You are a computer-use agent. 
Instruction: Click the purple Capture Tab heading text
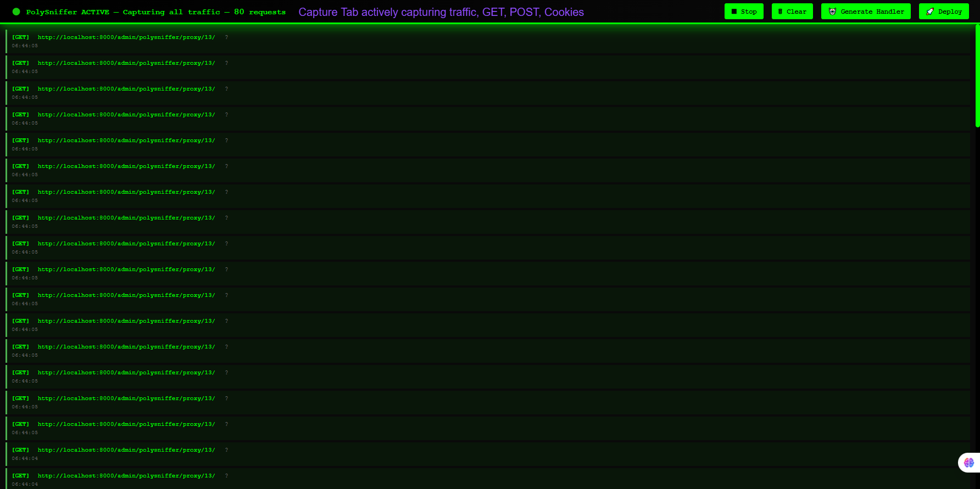click(441, 12)
